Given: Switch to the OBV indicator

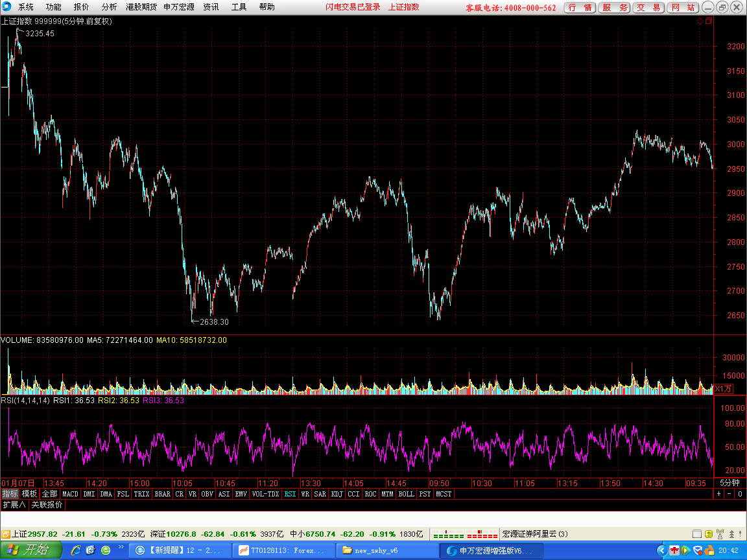Looking at the screenshot, I should click(x=207, y=494).
